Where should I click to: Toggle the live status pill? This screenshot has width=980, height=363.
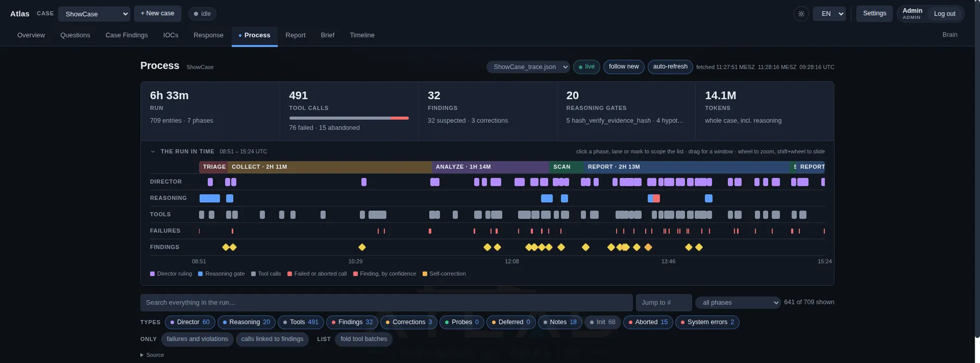point(586,66)
